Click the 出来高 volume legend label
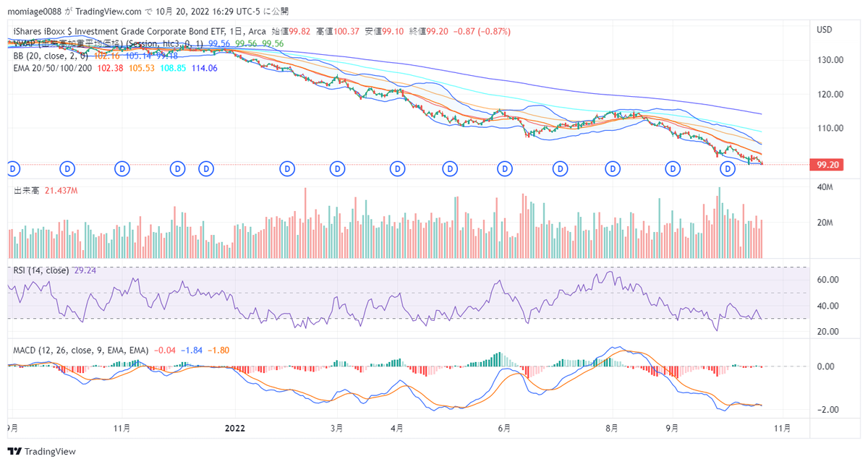The height and width of the screenshot is (464, 868). (x=27, y=191)
